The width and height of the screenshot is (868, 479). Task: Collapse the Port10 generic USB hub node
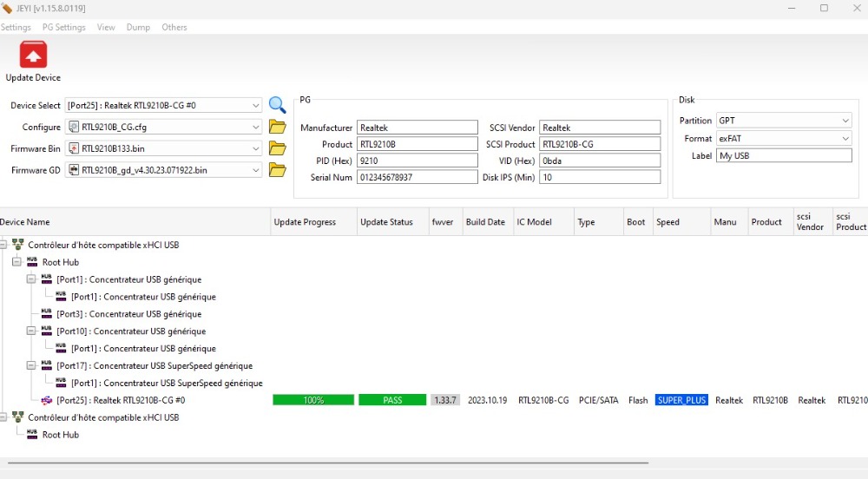point(31,331)
